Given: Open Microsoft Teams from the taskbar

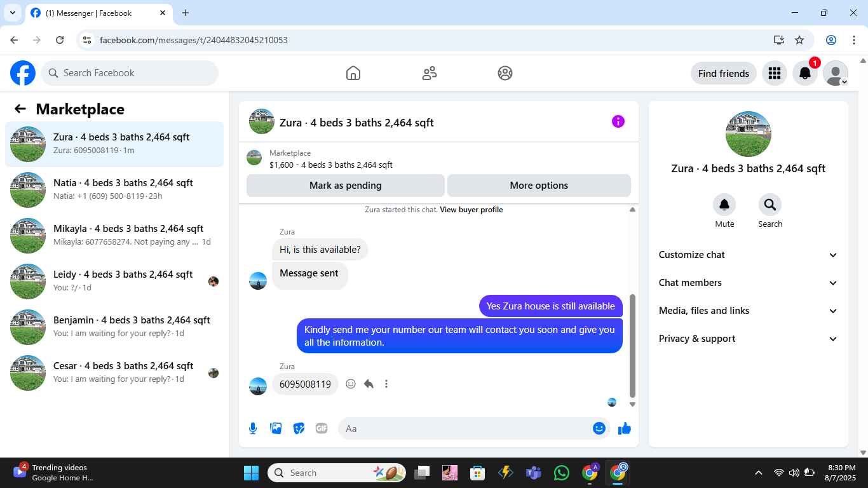Looking at the screenshot, I should click(x=533, y=473).
